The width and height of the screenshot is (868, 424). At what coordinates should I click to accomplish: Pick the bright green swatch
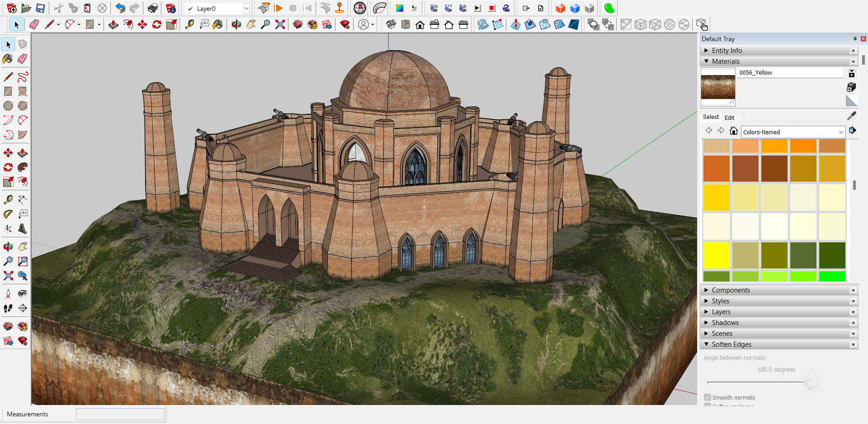(x=832, y=276)
